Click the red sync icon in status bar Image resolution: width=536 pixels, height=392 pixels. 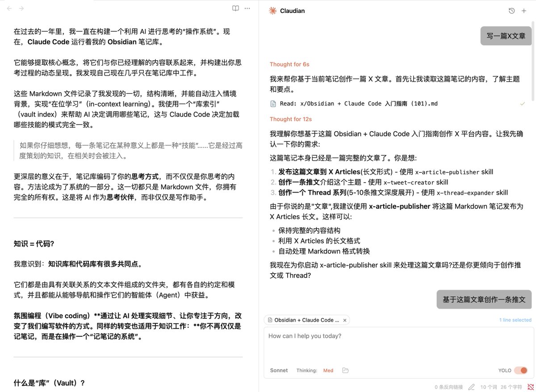(x=530, y=387)
